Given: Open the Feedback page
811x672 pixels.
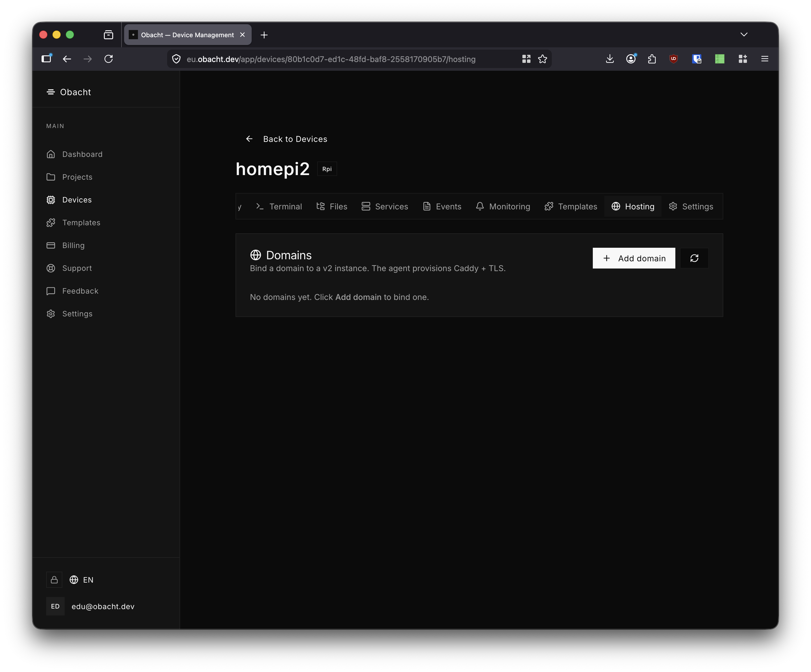Looking at the screenshot, I should [72, 291].
